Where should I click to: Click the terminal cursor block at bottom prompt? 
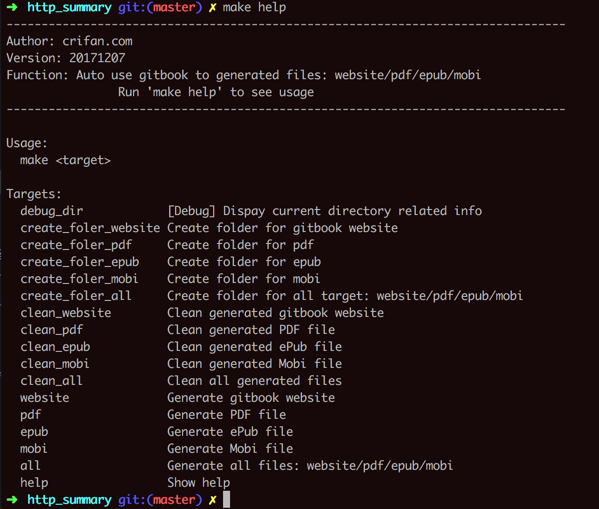(227, 500)
